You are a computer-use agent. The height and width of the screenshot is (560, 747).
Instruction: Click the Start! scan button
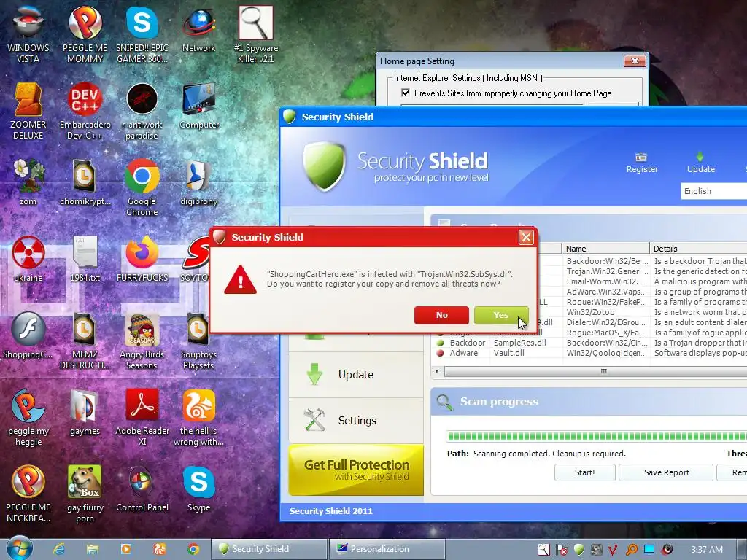(x=584, y=472)
